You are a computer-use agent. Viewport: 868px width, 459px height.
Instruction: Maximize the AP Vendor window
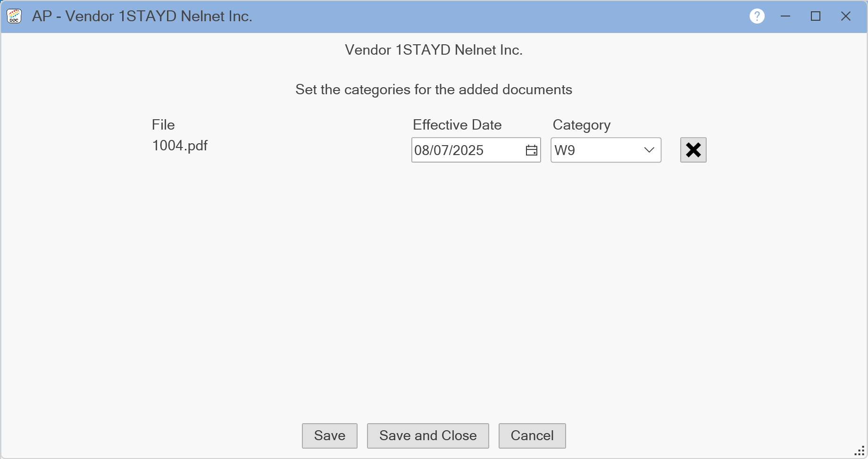click(816, 16)
